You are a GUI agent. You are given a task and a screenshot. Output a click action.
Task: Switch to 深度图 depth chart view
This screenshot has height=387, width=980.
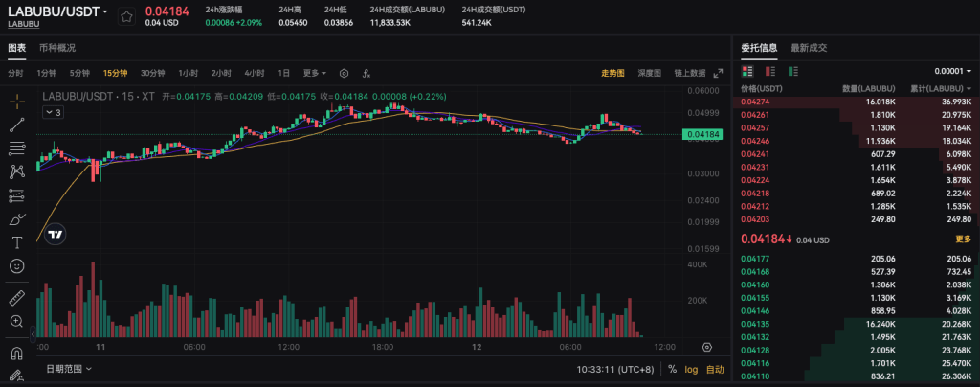pyautogui.click(x=651, y=73)
